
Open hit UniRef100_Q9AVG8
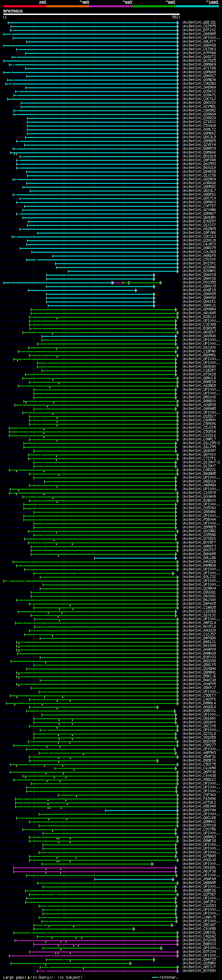pyautogui.click(x=199, y=45)
